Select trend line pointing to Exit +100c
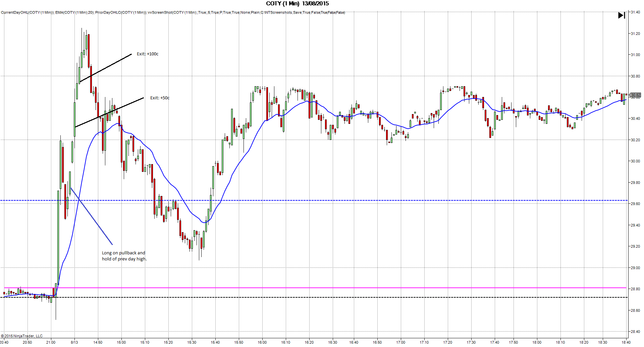Screen dimensions: 644x347 coord(105,68)
